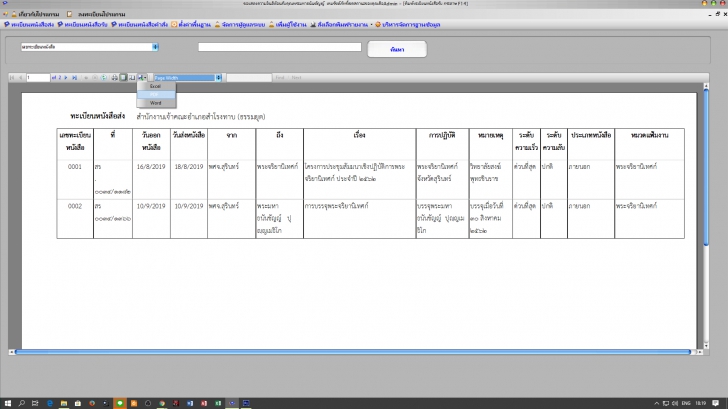The width and height of the screenshot is (728, 409).
Task: Show hidden system tray icons
Action: tap(656, 403)
